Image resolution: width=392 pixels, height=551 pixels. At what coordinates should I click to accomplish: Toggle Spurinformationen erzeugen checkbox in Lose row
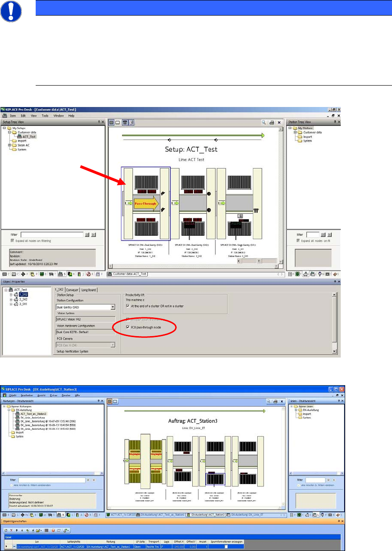click(x=226, y=546)
